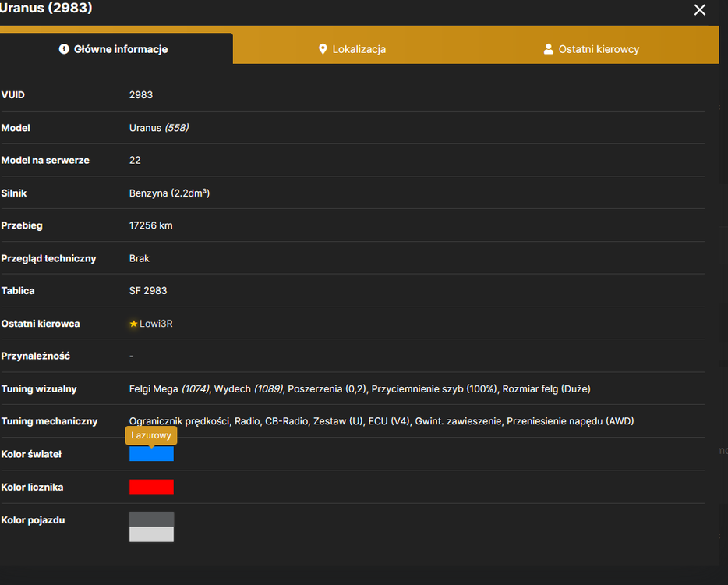Click the VUID value 2983
The image size is (728, 585).
[x=140, y=95]
